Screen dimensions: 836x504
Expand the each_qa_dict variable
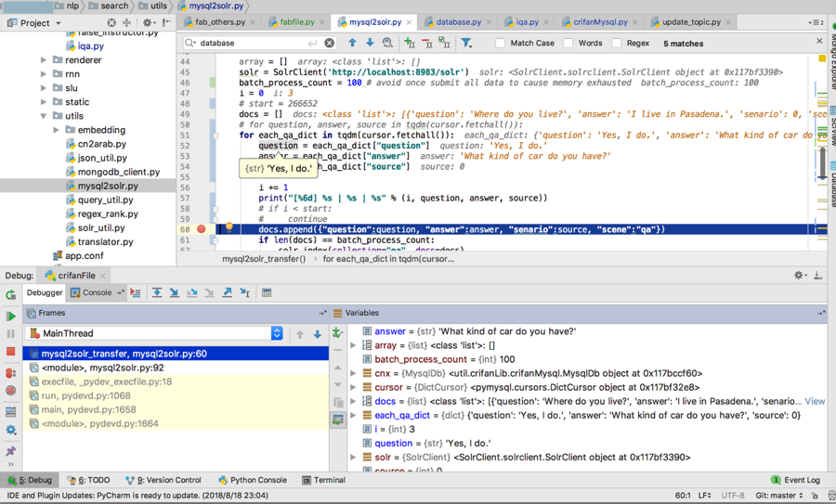click(x=353, y=416)
